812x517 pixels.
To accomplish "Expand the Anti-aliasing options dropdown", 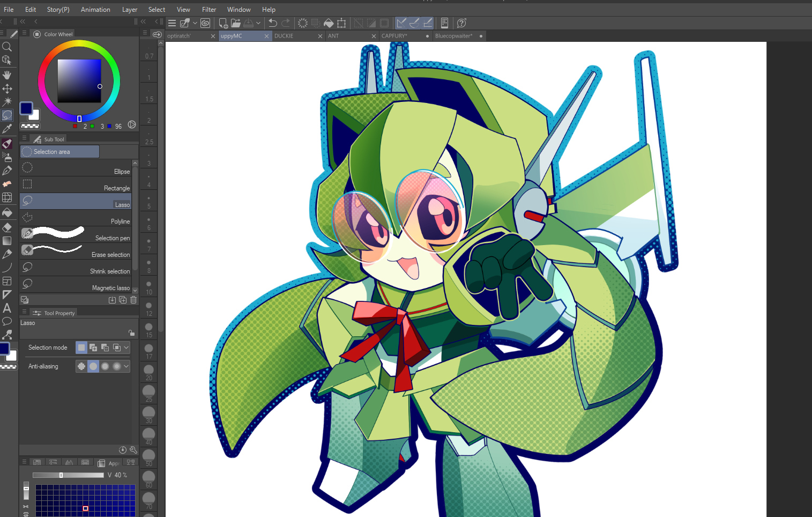I will point(126,366).
